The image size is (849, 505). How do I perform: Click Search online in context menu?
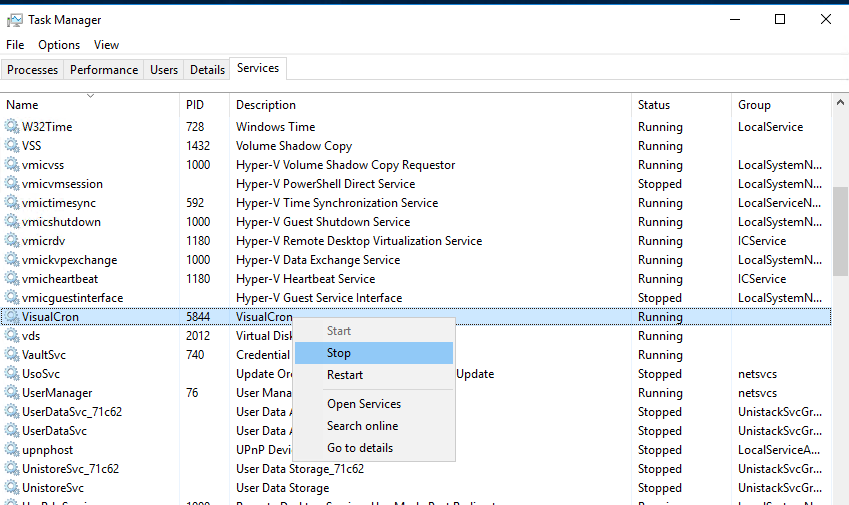pos(362,426)
